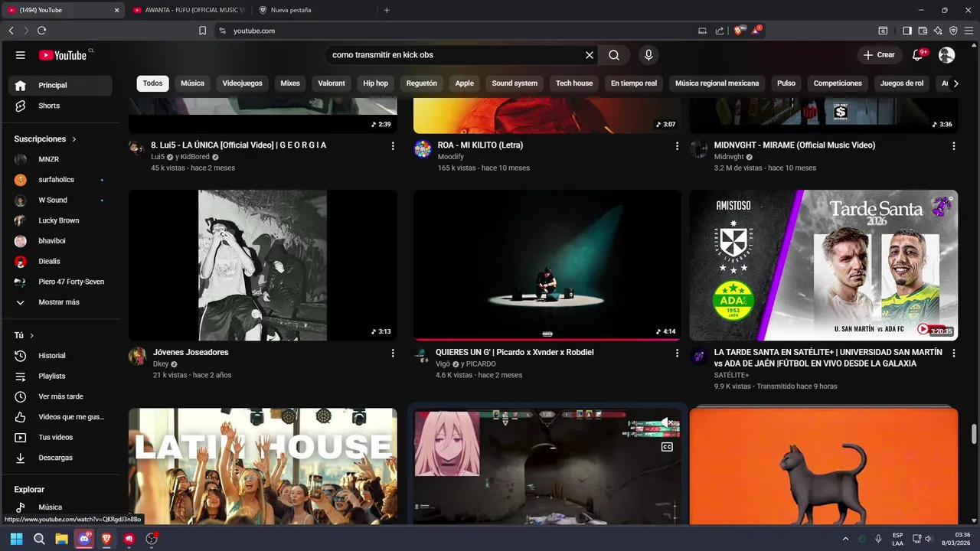Screen dimensions: 980x551
Task: Open Dkey channel link
Action: point(161,364)
